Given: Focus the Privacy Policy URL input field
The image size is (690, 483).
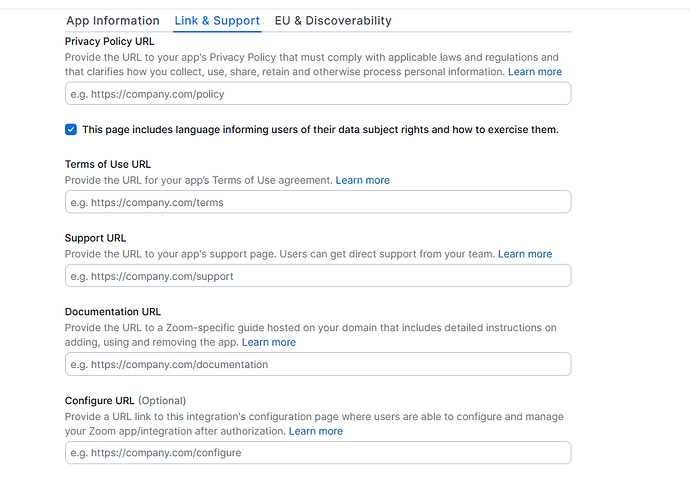Looking at the screenshot, I should click(317, 94).
